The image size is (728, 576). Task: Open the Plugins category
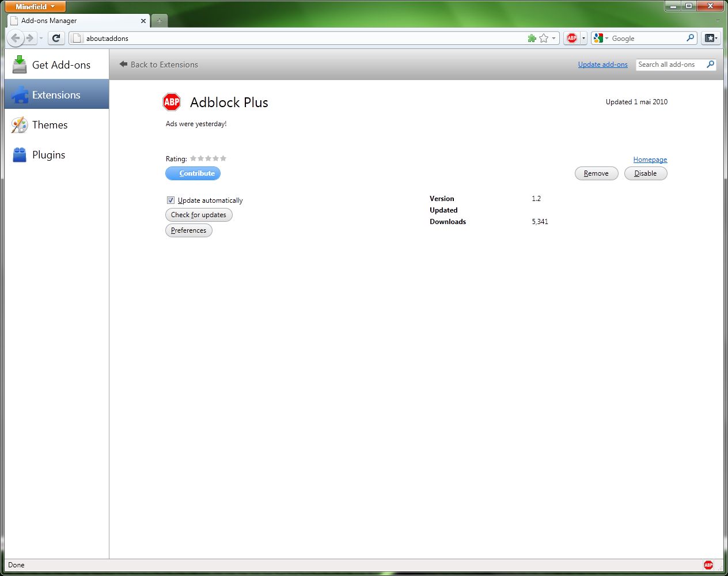click(x=48, y=155)
